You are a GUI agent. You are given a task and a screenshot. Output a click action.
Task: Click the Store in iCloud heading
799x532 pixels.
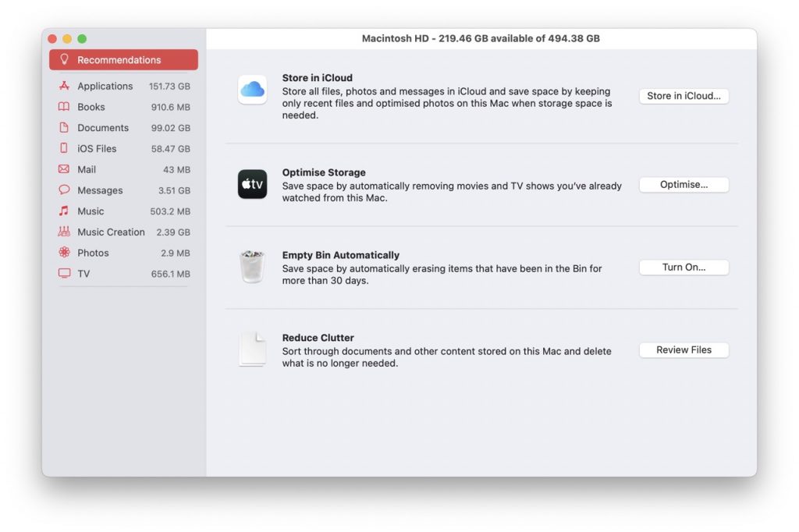(x=318, y=78)
